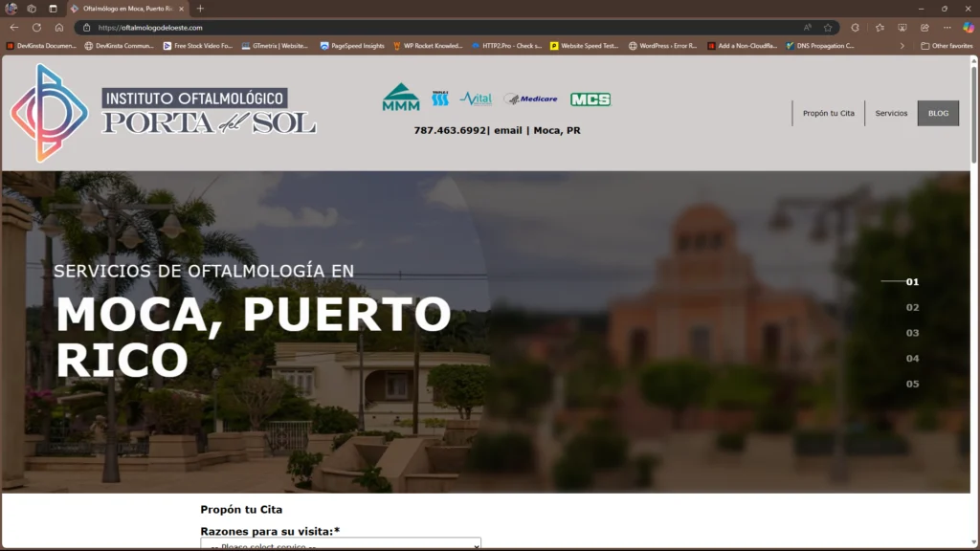Click the Instituto Oftalmológico Porta del Sol logo
This screenshot has width=980, height=551.
tap(163, 112)
